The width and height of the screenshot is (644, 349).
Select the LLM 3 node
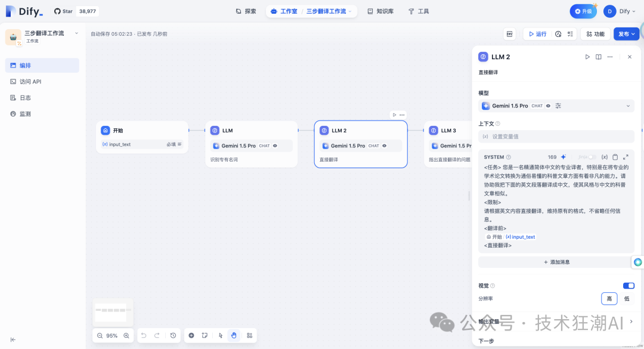[x=448, y=144]
